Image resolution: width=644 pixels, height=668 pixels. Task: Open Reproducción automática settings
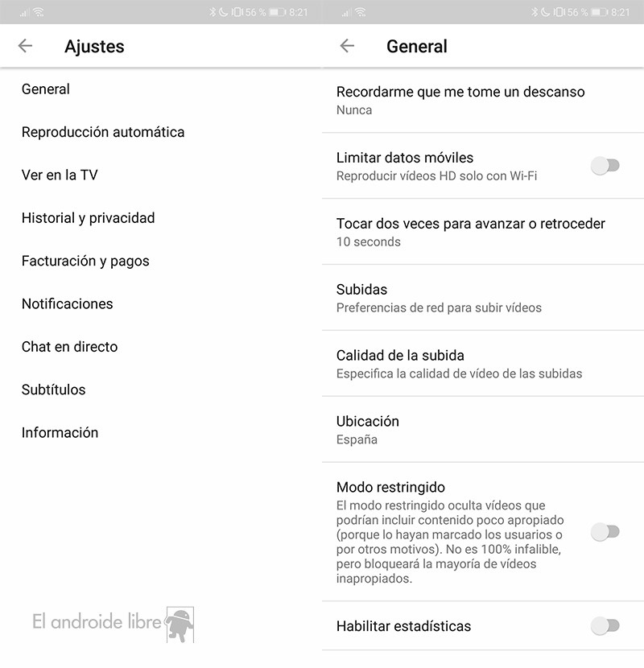tap(103, 132)
